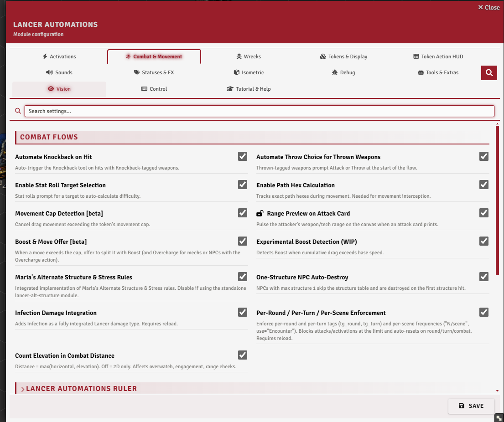Click the red magnifier search button
The height and width of the screenshot is (422, 504).
(489, 72)
